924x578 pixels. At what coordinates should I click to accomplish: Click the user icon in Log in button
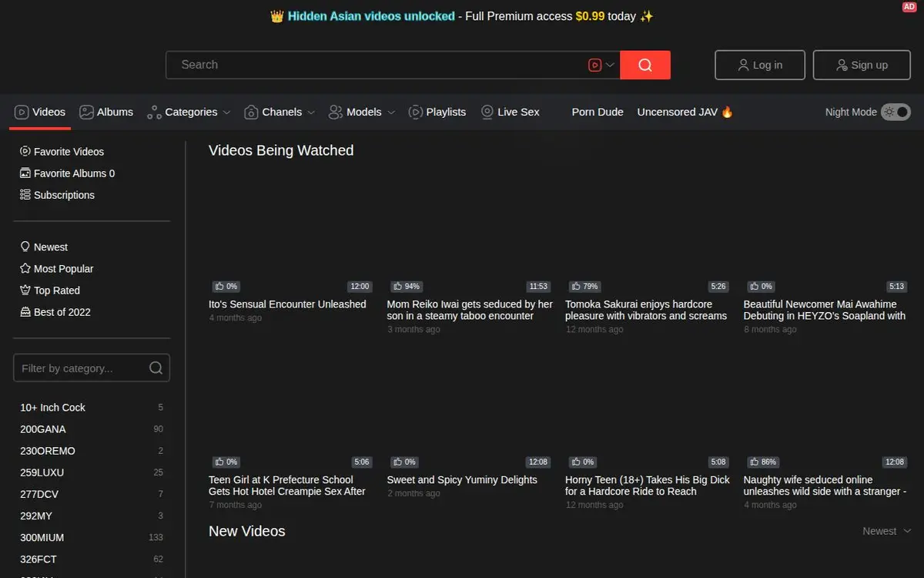click(743, 65)
